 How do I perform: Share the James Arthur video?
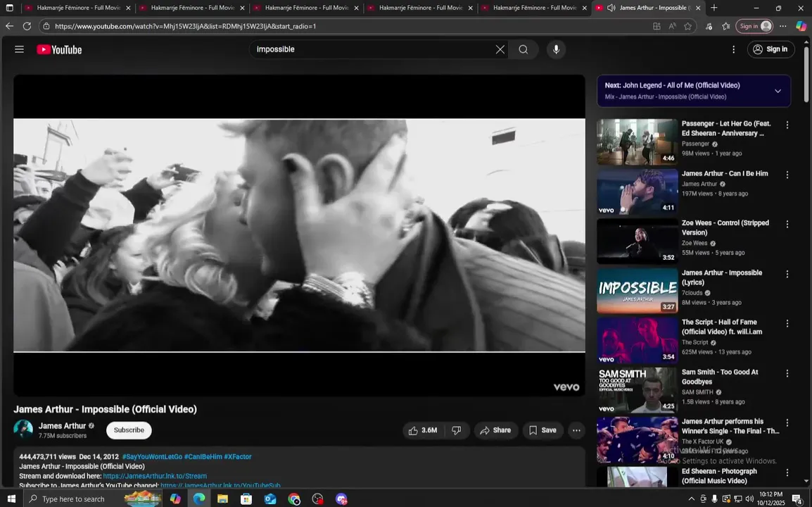click(x=495, y=430)
